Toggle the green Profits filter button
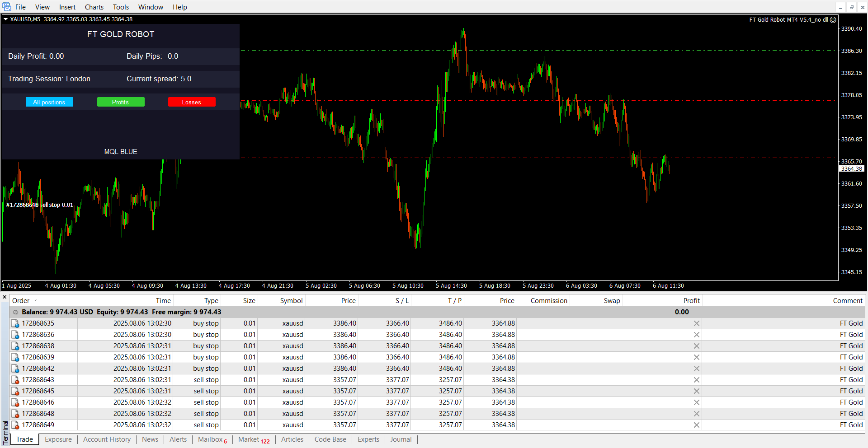This screenshot has width=868, height=448. tap(121, 102)
